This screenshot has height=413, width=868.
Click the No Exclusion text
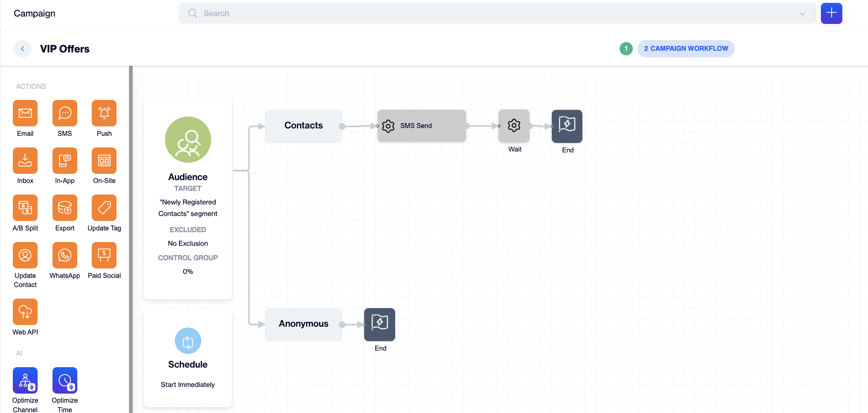tap(188, 243)
